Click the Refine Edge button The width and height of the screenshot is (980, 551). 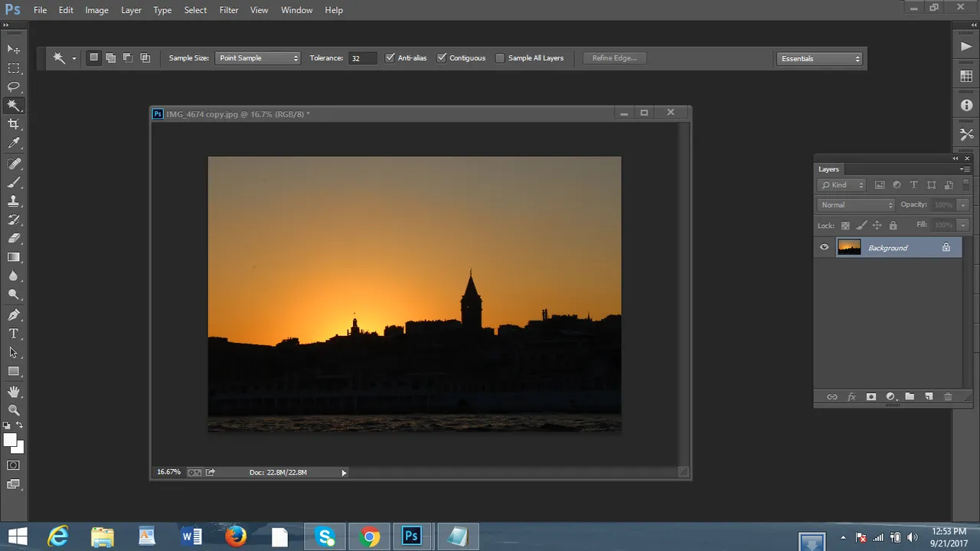tap(614, 58)
